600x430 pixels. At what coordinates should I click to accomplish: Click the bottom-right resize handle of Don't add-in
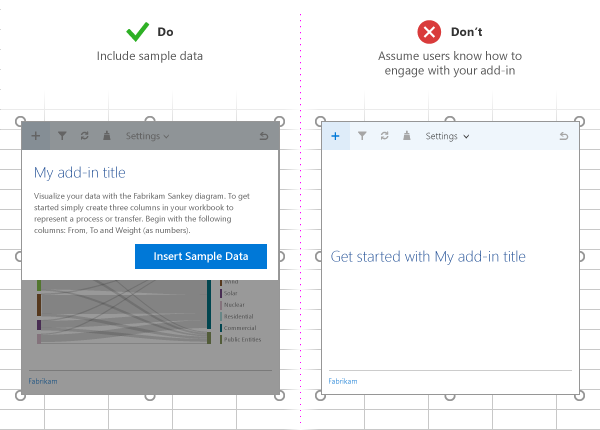(580, 395)
